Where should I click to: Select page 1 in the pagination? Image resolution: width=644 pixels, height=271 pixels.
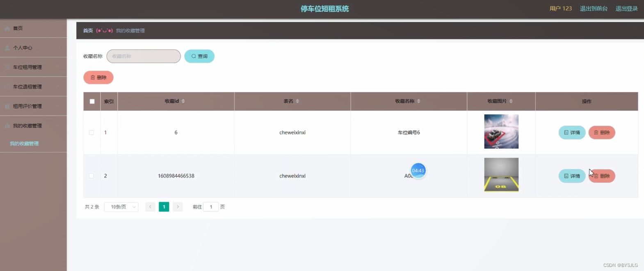(164, 207)
